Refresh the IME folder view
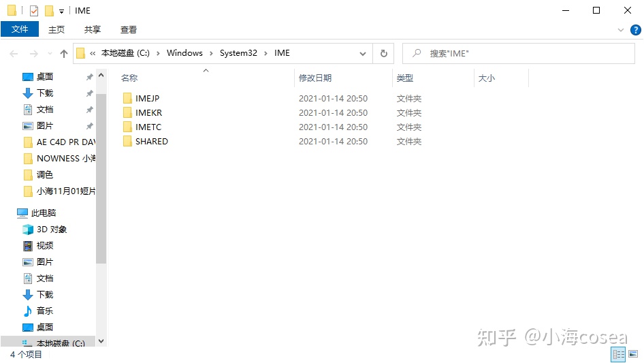644x363 pixels. pyautogui.click(x=383, y=53)
